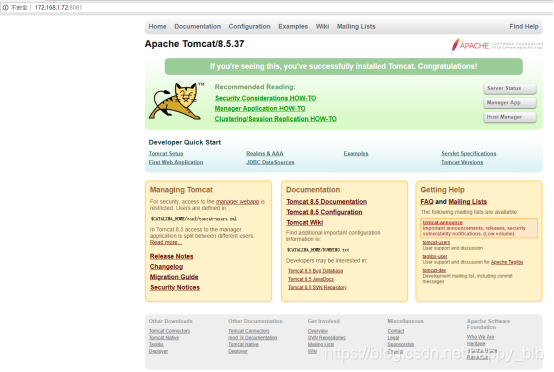Open Overview under Get Involved
The width and height of the screenshot is (554, 372).
point(318,331)
